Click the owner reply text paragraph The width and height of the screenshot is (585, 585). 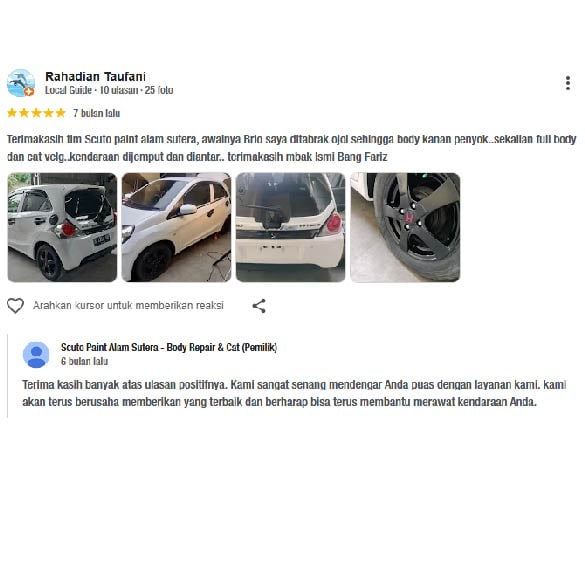click(294, 393)
